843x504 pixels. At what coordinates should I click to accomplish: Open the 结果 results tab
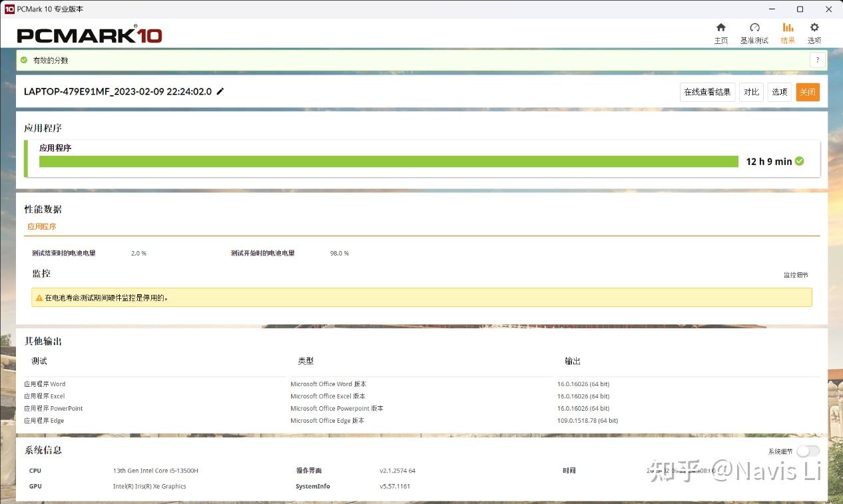tap(788, 33)
